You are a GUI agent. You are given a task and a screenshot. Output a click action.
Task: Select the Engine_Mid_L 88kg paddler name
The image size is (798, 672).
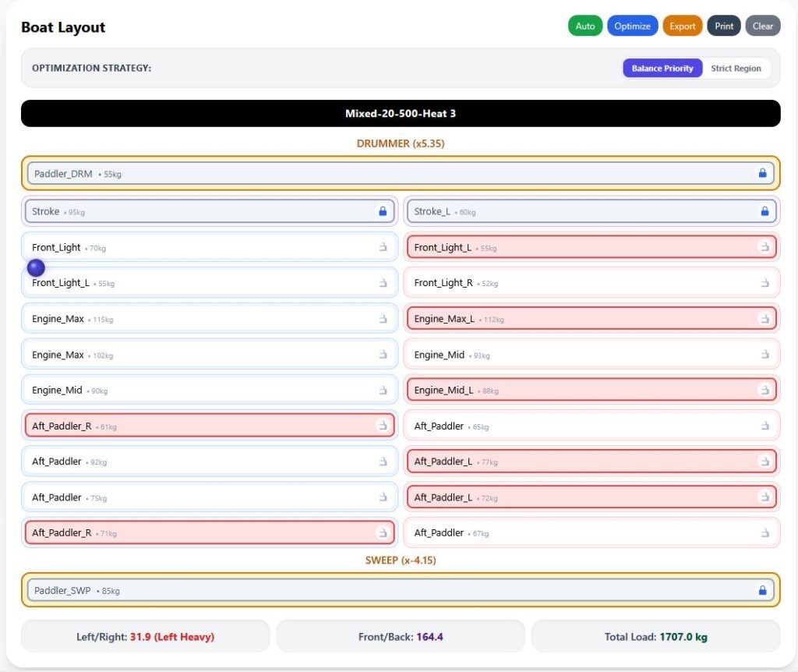click(x=443, y=391)
